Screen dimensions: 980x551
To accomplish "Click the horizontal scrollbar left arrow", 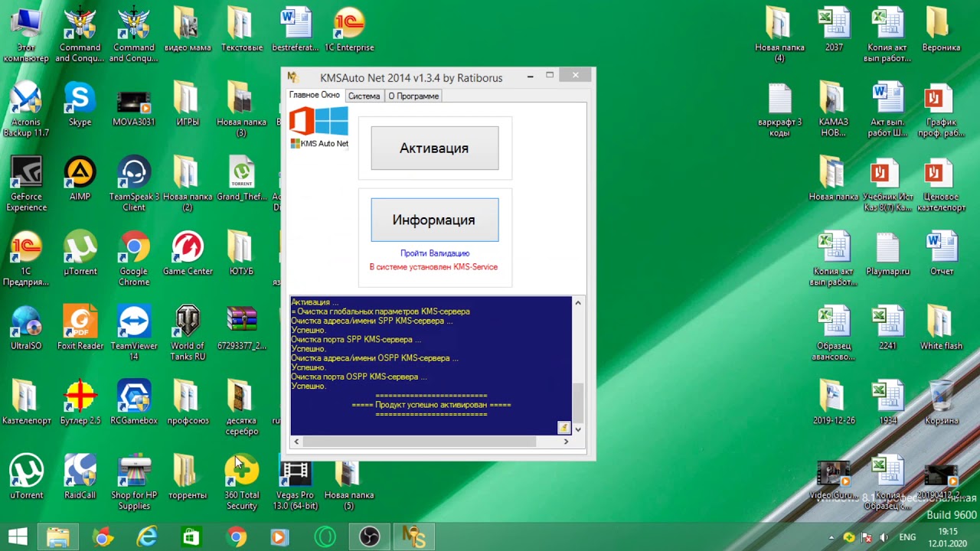I will [296, 442].
